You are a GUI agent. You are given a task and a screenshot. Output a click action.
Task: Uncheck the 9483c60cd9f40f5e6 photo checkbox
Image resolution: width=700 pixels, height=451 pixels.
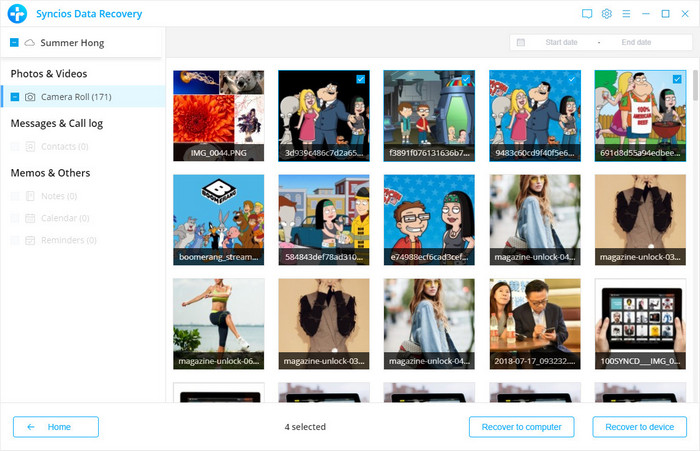click(571, 79)
